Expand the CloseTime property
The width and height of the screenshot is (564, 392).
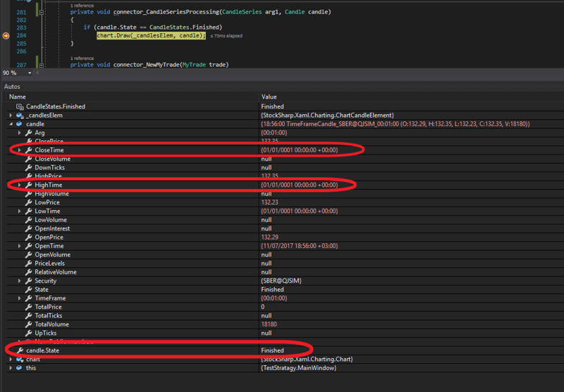(20, 150)
